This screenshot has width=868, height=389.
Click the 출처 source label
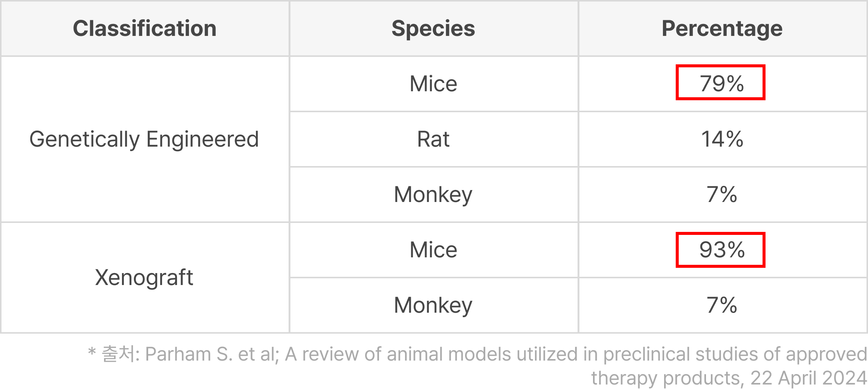coord(118,354)
